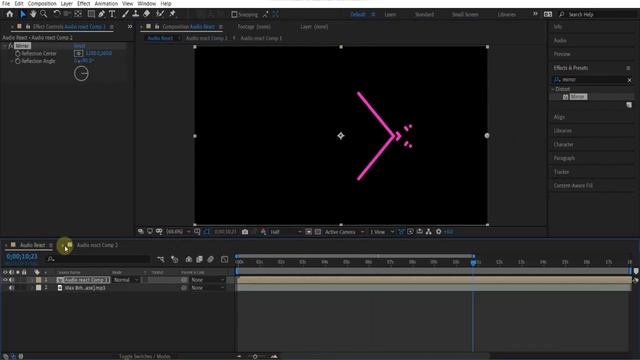Clear the effects search with X button
Image resolution: width=640 pixels, height=360 pixels.
point(629,80)
